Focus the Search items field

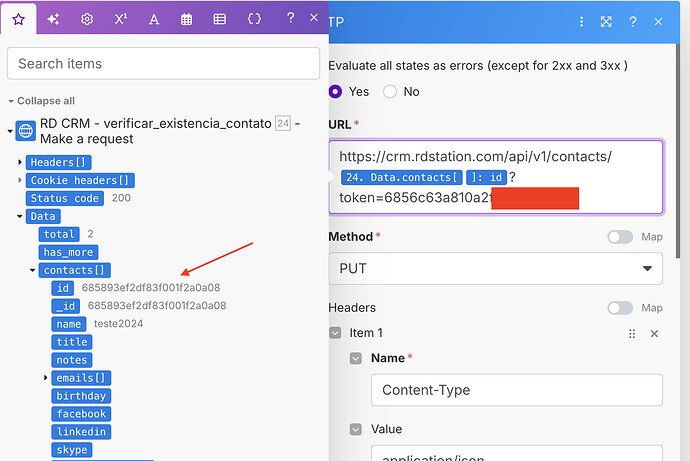[x=163, y=64]
